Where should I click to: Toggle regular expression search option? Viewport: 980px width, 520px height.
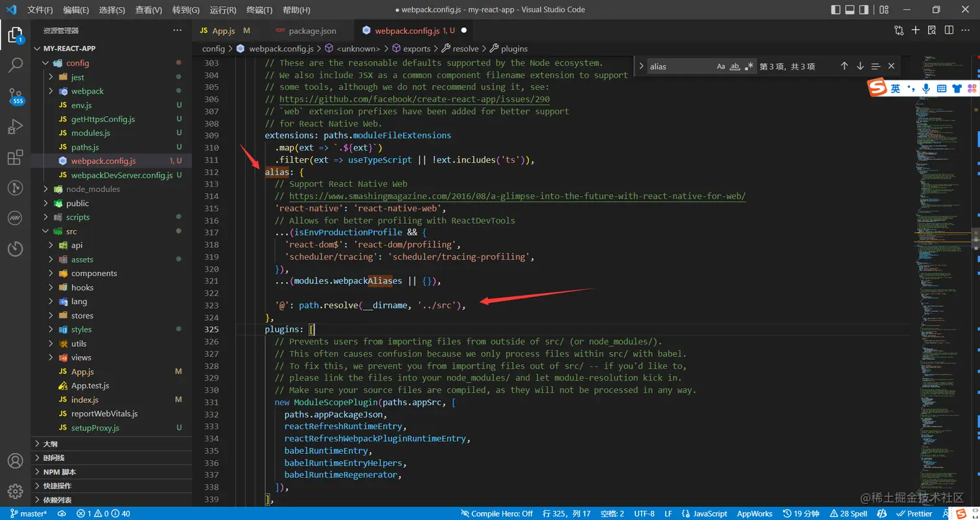click(x=749, y=66)
